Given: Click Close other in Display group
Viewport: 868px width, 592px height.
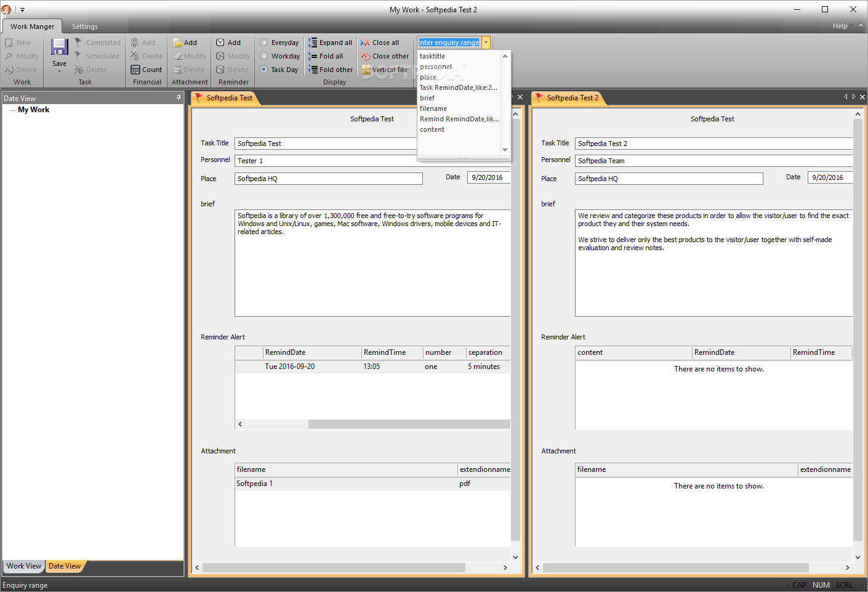Looking at the screenshot, I should click(385, 56).
